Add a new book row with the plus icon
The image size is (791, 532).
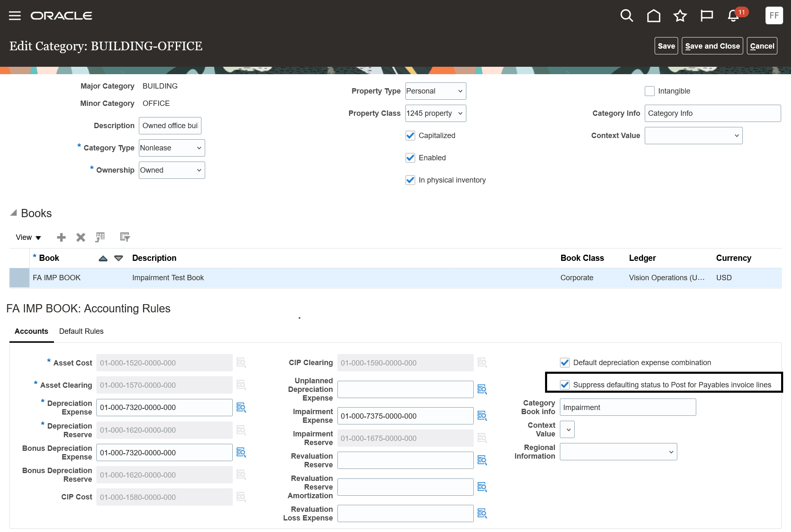pyautogui.click(x=61, y=237)
